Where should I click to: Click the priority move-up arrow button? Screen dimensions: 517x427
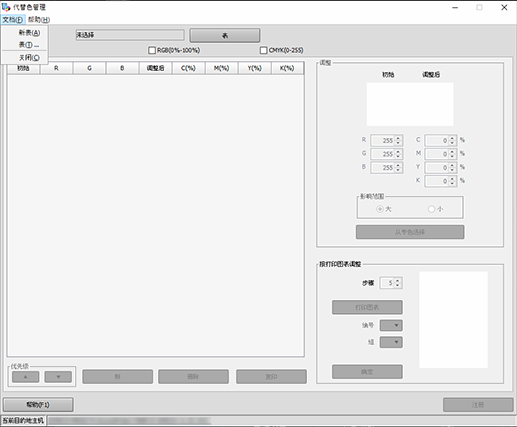(26, 377)
